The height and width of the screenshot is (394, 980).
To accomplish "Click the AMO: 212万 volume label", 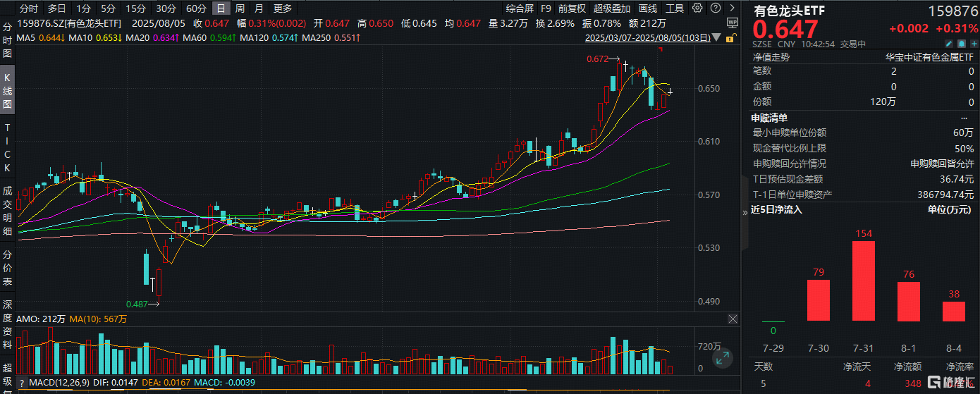I will [x=42, y=319].
